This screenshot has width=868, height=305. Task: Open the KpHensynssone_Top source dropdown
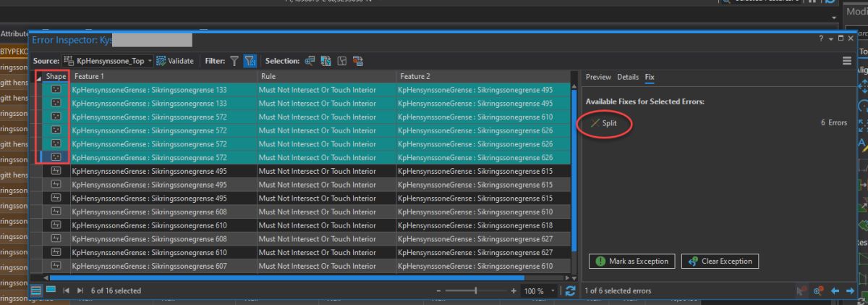108,61
